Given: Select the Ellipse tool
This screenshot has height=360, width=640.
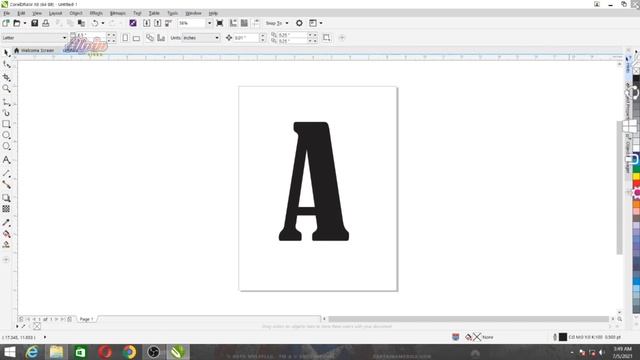Looking at the screenshot, I should pyautogui.click(x=7, y=135).
